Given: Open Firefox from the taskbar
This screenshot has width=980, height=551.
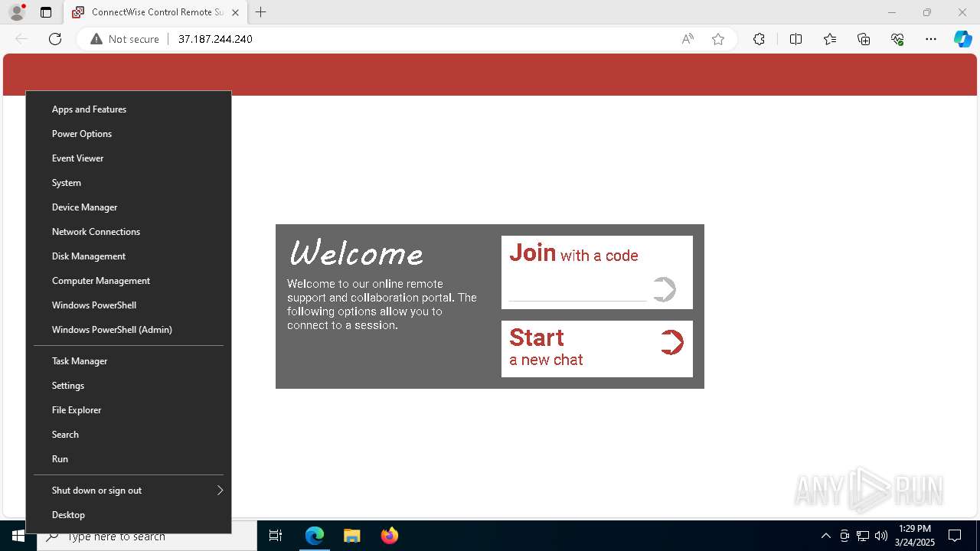Looking at the screenshot, I should point(389,536).
